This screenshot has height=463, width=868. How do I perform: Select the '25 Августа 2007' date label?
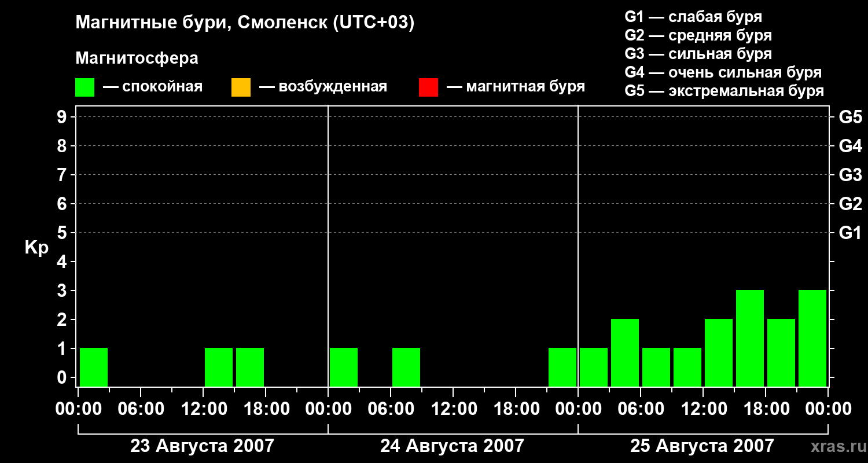(702, 446)
